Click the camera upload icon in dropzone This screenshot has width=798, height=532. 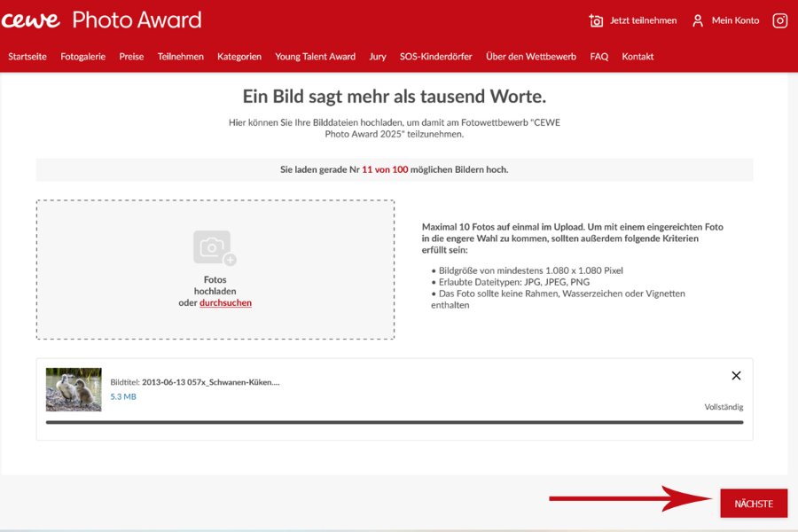(x=215, y=248)
